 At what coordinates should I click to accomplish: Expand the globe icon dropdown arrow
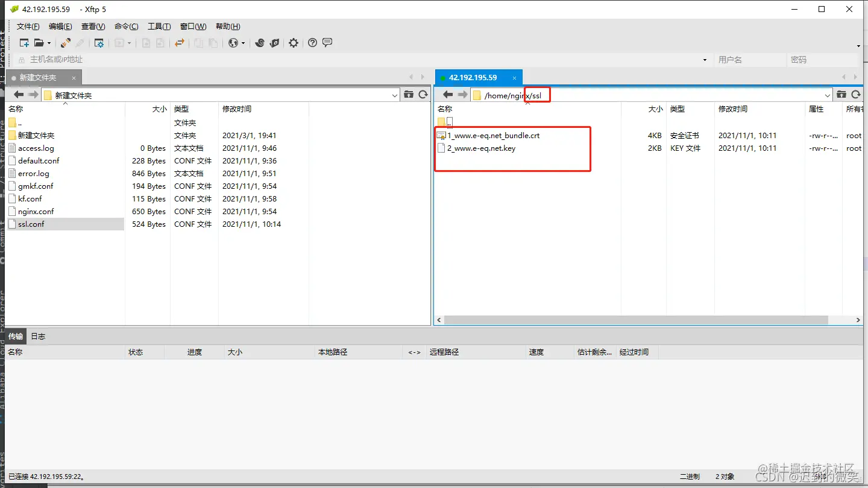(x=243, y=43)
